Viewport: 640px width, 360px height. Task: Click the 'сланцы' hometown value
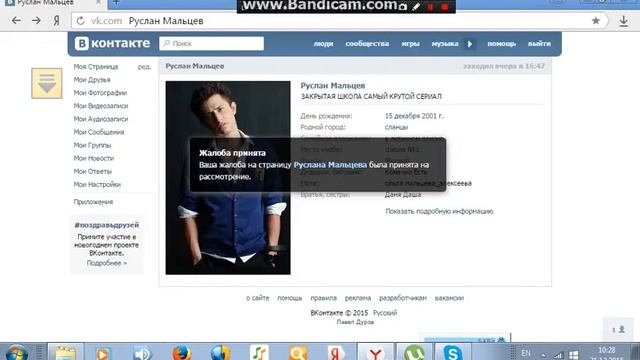tap(396, 127)
